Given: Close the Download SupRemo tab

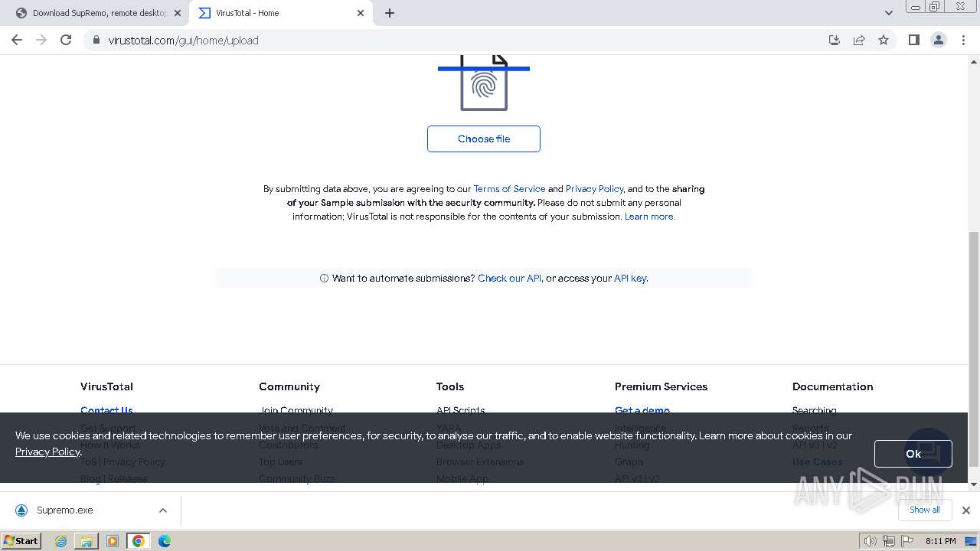Looking at the screenshot, I should [178, 13].
